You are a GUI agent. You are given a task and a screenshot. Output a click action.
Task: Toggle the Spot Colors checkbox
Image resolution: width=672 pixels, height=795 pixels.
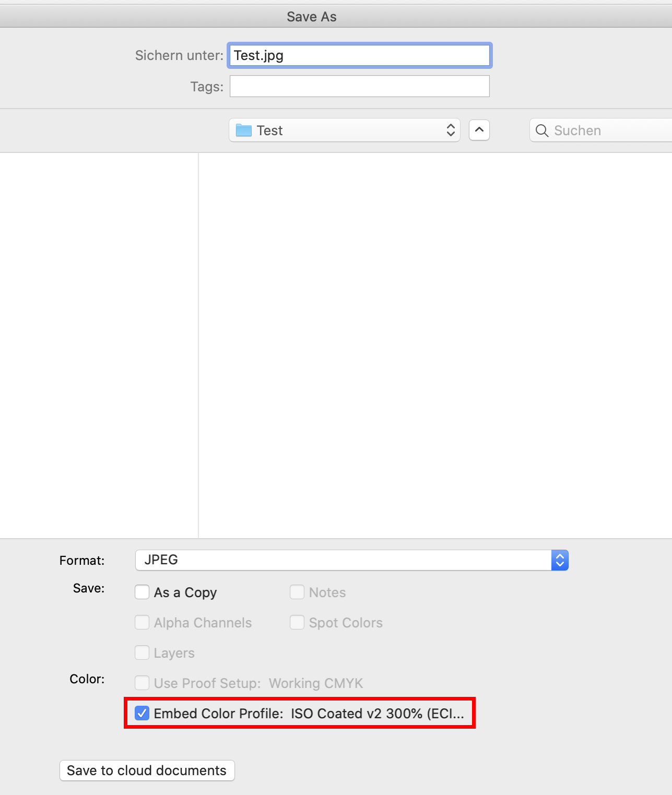click(297, 623)
